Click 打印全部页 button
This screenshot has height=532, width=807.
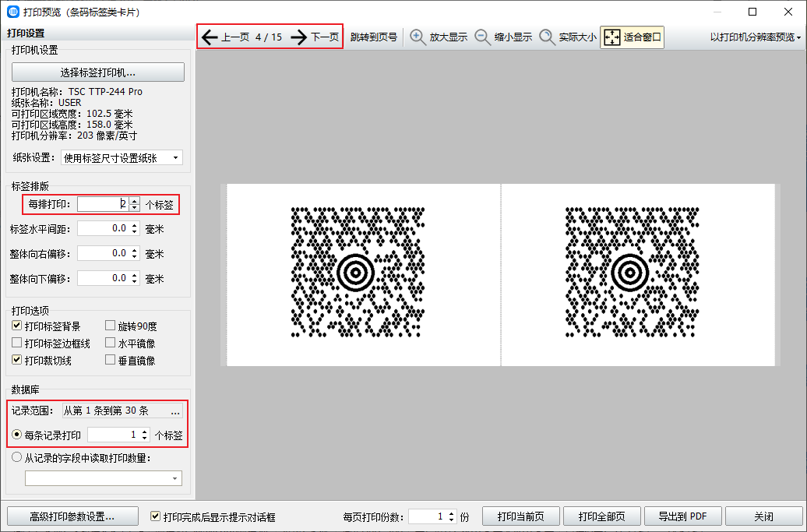(x=601, y=516)
